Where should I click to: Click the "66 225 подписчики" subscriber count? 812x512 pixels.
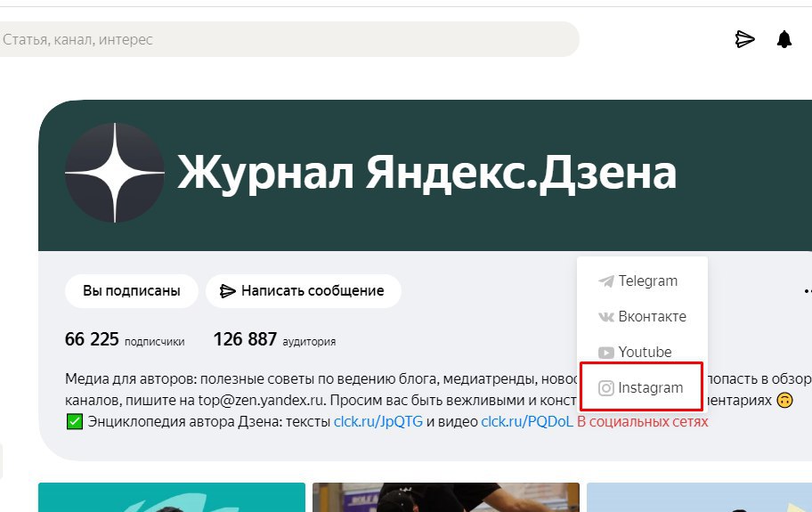(x=125, y=339)
